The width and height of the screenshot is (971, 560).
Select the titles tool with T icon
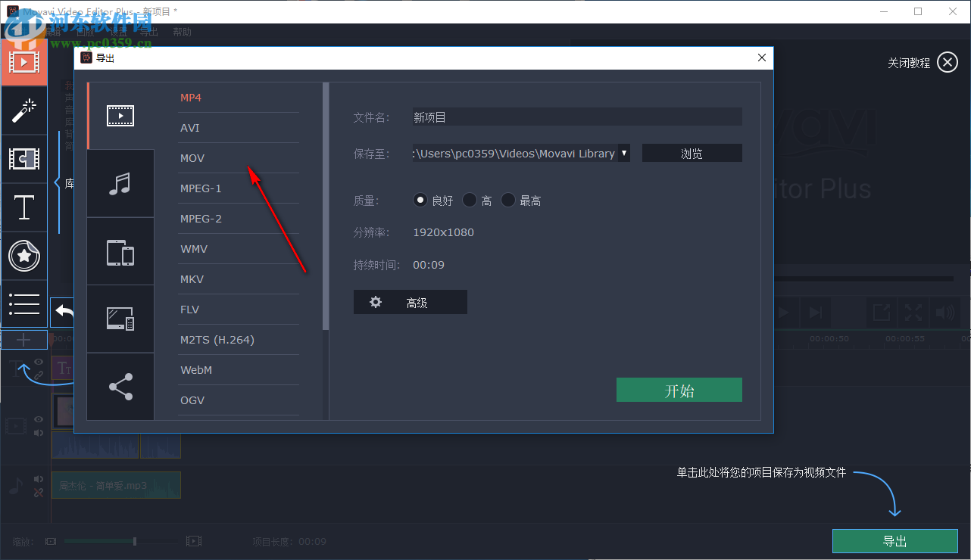pyautogui.click(x=24, y=207)
